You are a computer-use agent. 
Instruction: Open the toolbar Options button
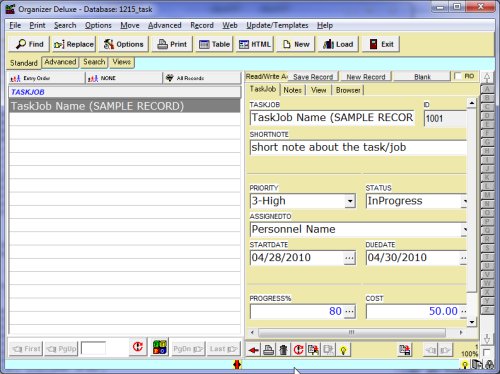coord(123,44)
